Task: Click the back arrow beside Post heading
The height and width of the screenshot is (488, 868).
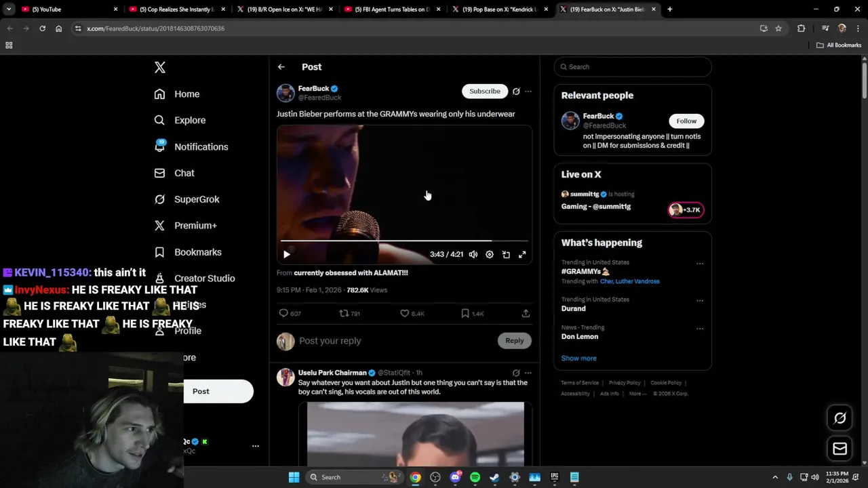Action: click(x=281, y=67)
